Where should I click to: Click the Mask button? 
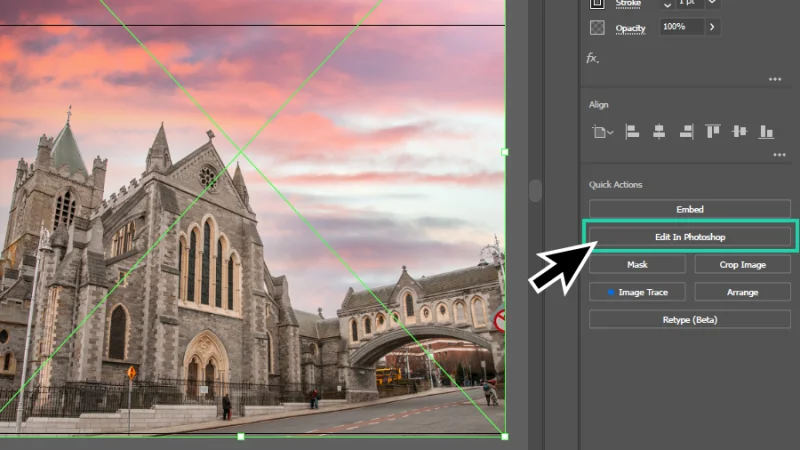637,264
